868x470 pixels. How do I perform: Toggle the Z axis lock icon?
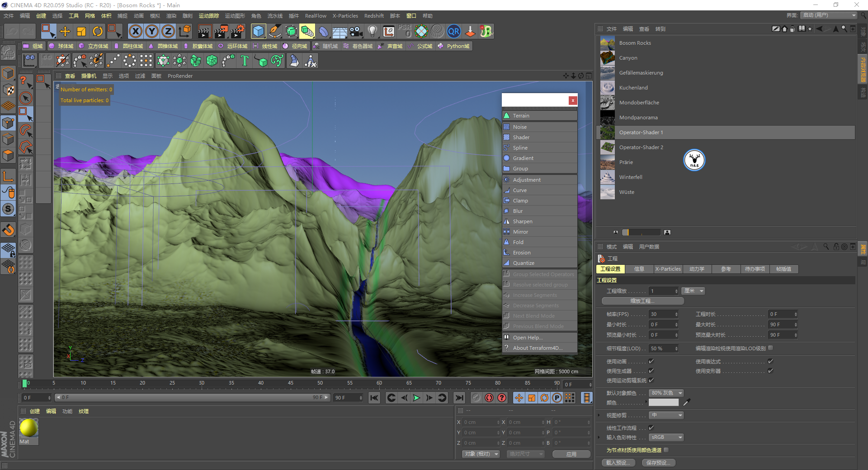[x=168, y=31]
